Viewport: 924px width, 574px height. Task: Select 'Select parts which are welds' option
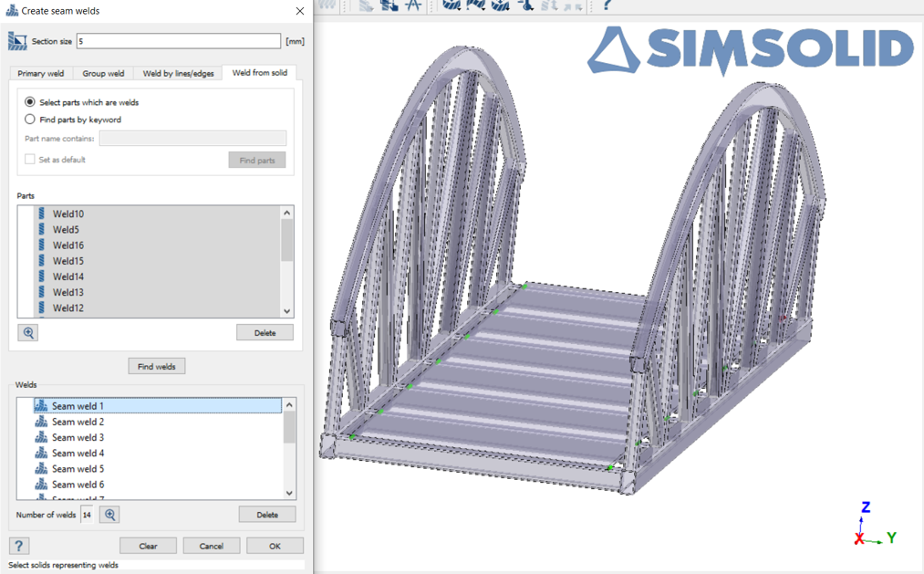pos(30,102)
